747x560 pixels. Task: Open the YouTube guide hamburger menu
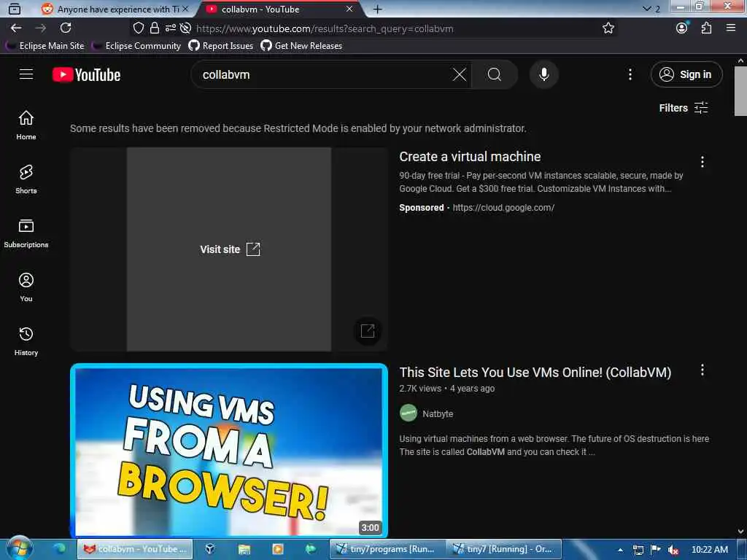click(26, 74)
